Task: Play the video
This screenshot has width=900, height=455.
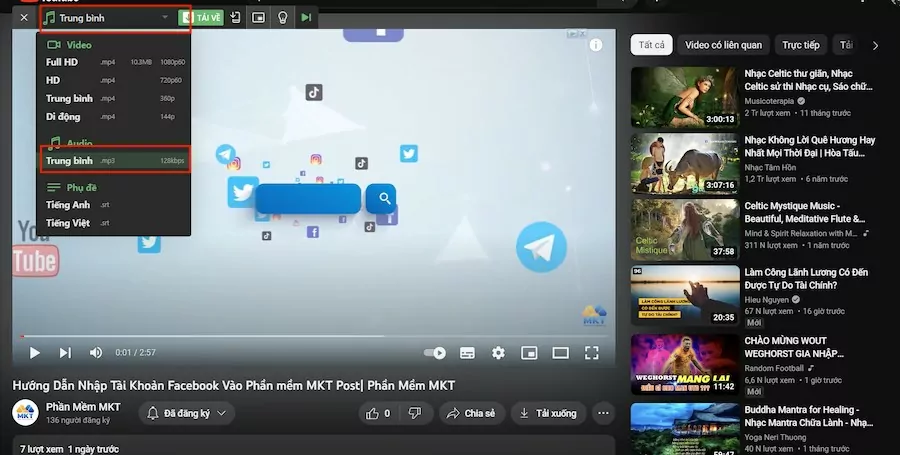Action: point(34,352)
